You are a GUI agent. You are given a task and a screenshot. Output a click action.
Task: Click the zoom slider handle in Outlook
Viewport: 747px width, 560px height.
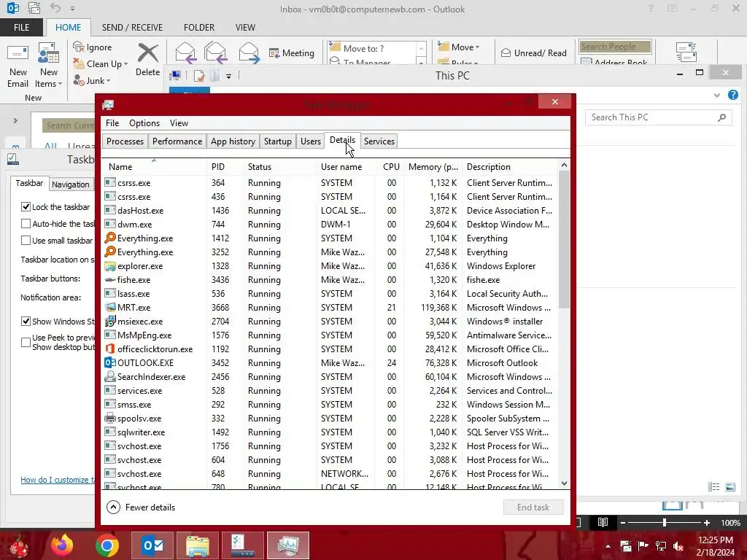[x=664, y=523]
